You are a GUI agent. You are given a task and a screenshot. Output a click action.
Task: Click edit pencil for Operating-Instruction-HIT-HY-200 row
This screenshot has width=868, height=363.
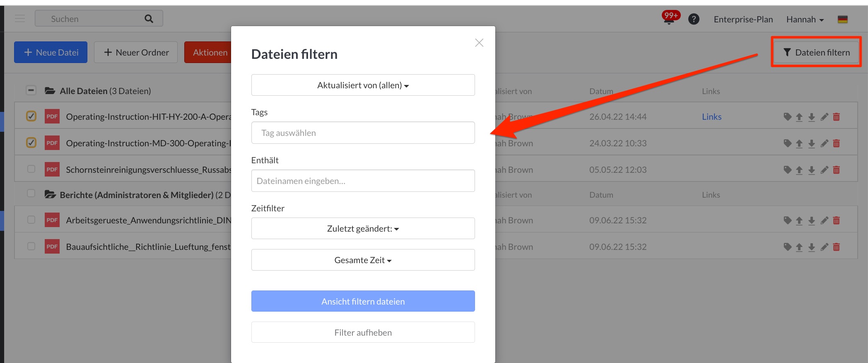pos(824,117)
